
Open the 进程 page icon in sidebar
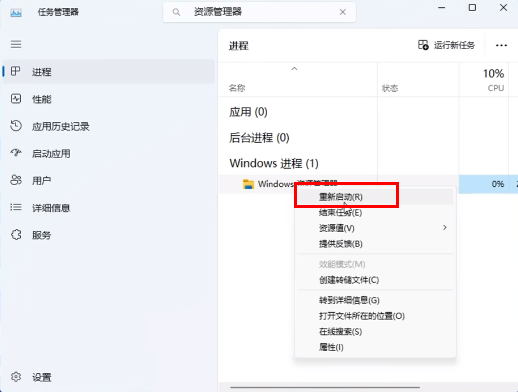pos(16,71)
